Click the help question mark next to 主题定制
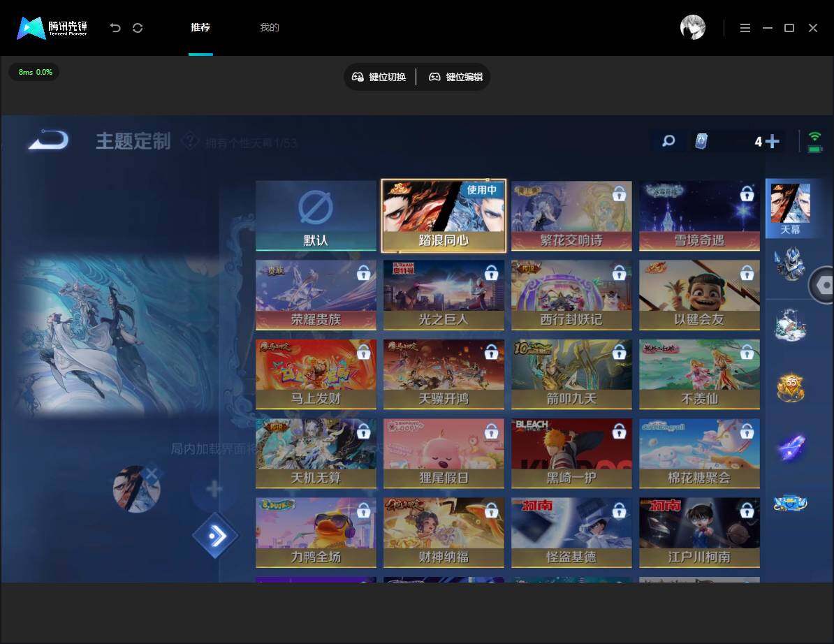Image resolution: width=834 pixels, height=644 pixels. (190, 141)
